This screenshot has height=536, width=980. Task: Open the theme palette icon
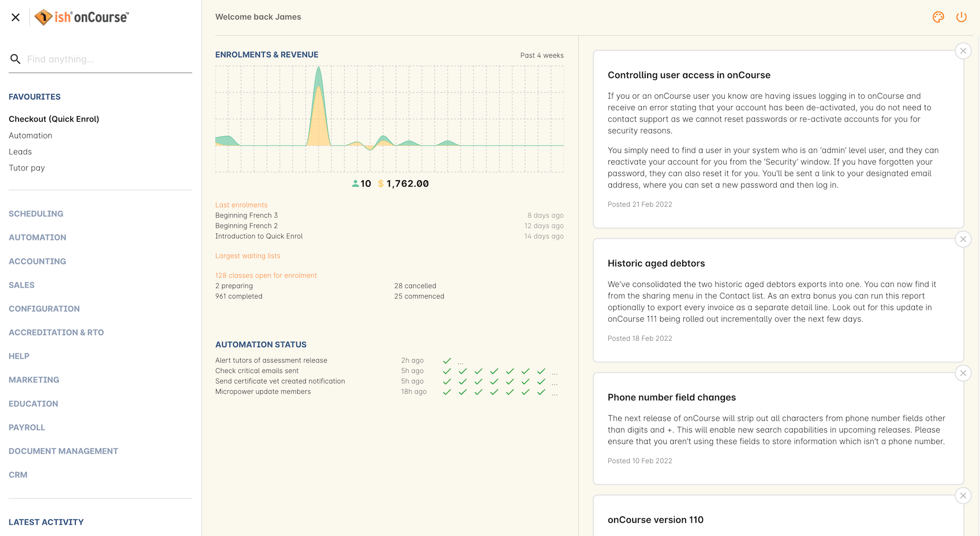click(x=938, y=17)
